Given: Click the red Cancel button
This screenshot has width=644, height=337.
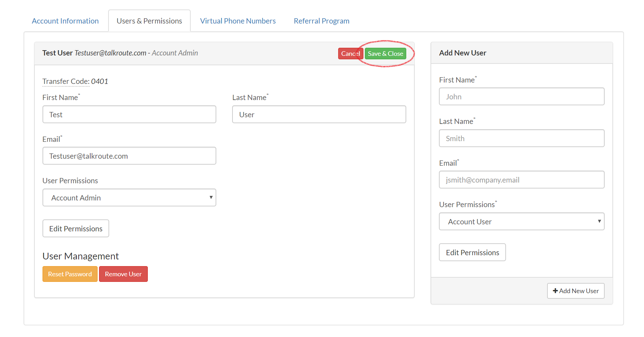Looking at the screenshot, I should [350, 54].
